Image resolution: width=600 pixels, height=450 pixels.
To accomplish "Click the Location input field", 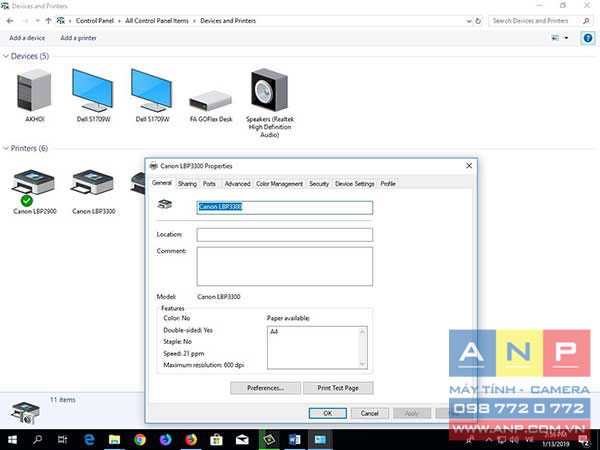I will click(284, 235).
